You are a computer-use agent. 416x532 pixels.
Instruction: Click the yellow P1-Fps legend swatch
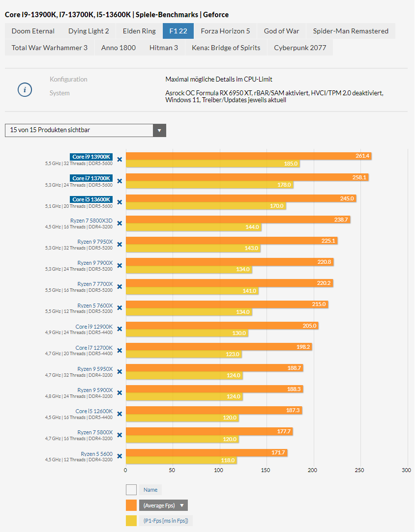pyautogui.click(x=131, y=521)
